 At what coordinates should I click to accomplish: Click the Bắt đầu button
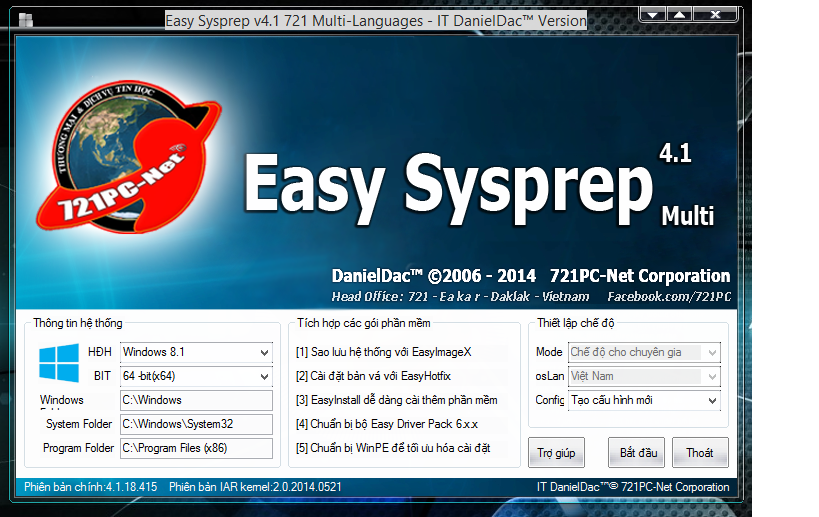tap(636, 453)
